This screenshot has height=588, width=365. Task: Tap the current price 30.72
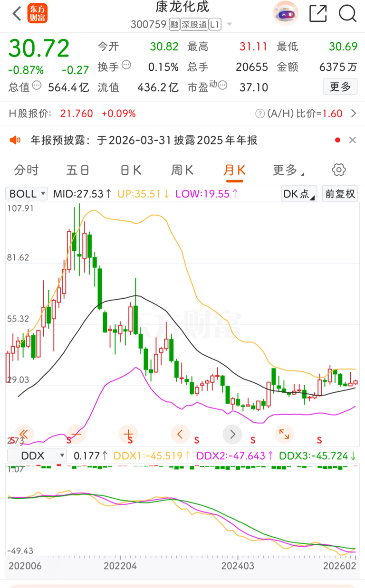point(39,48)
